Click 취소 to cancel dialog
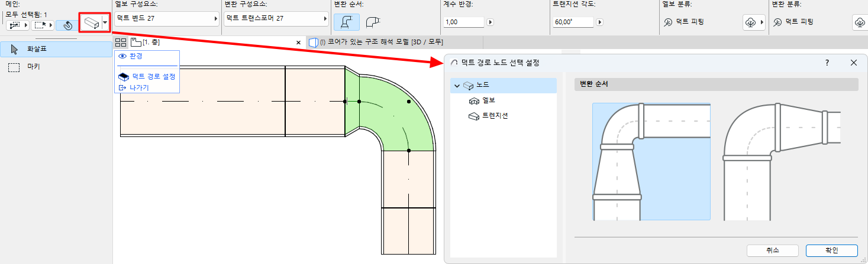The width and height of the screenshot is (868, 264). pyautogui.click(x=773, y=250)
